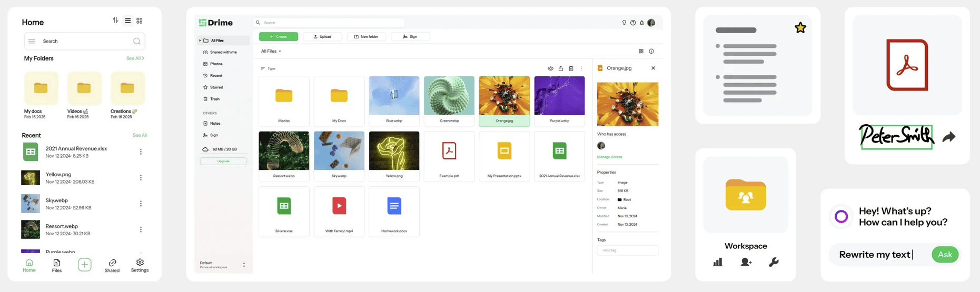This screenshot has width=980, height=292.
Task: Open options for Yellow.png in Recent list
Action: 141,177
